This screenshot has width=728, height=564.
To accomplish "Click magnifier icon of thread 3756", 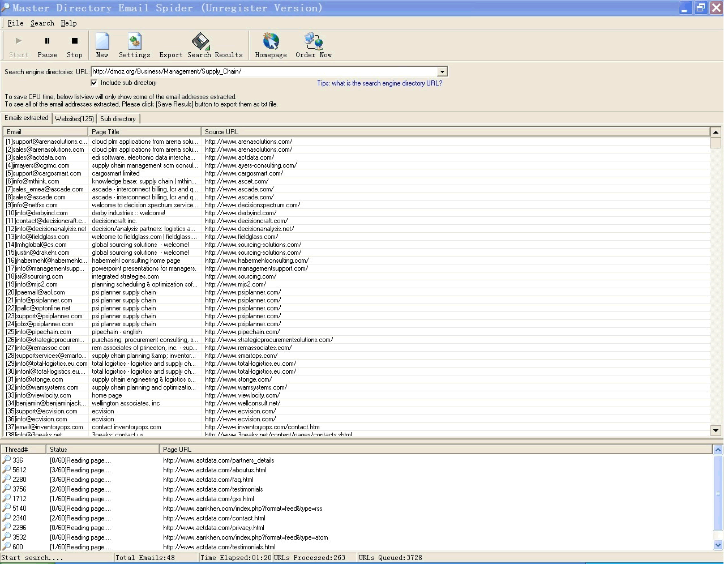I will (7, 489).
